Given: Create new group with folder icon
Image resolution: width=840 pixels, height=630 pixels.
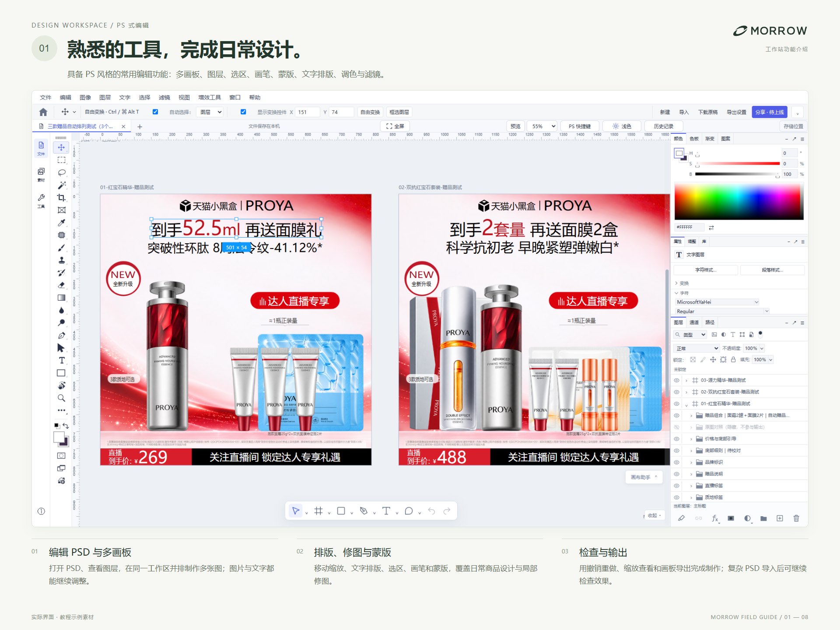Looking at the screenshot, I should pyautogui.click(x=763, y=518).
